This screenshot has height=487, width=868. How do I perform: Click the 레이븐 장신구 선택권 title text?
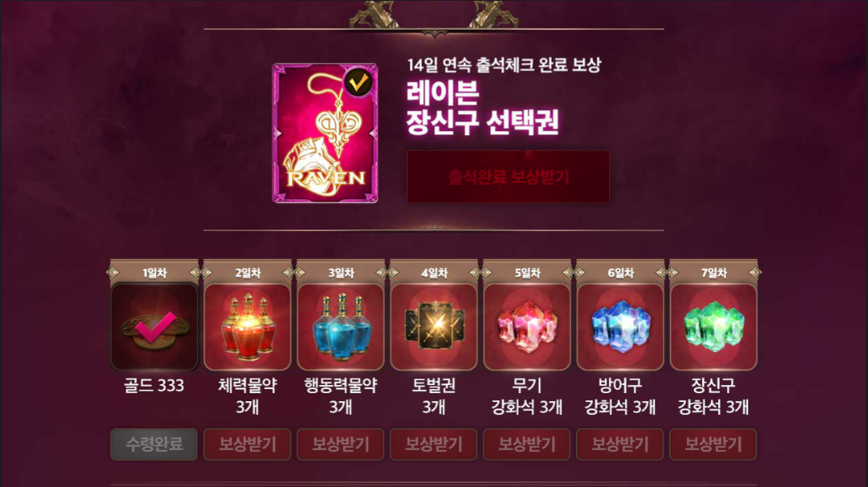coord(483,108)
